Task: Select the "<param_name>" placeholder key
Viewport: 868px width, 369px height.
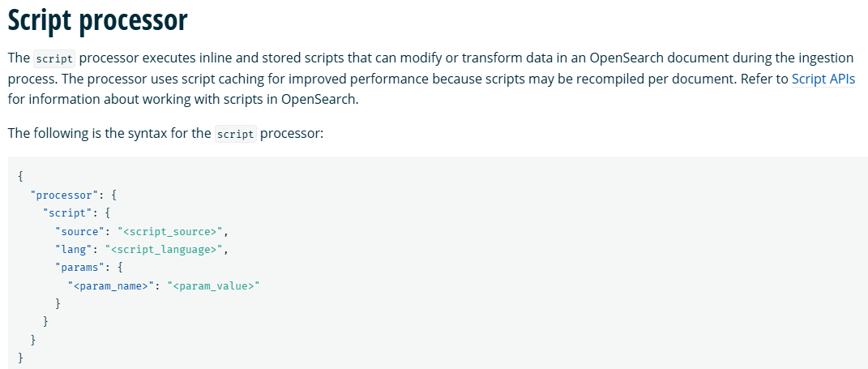Action: [109, 286]
